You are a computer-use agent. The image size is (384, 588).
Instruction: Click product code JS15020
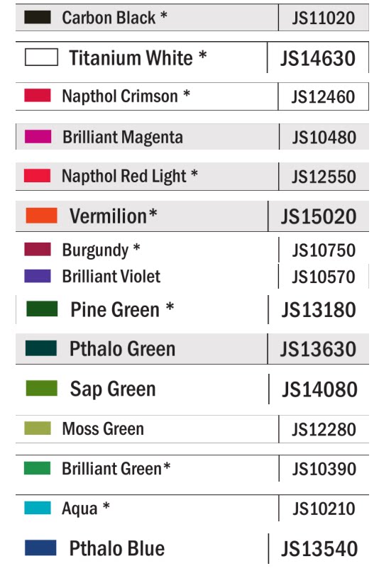coord(319,217)
